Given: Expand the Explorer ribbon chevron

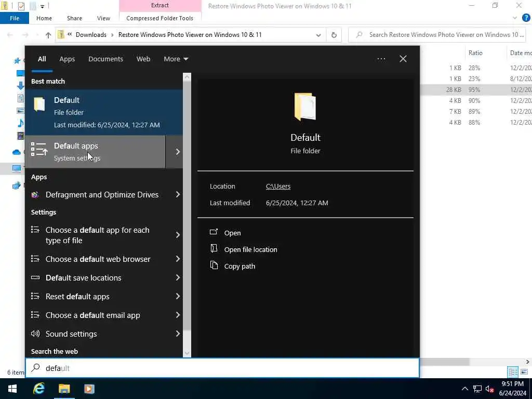Looking at the screenshot, I should click(x=515, y=18).
